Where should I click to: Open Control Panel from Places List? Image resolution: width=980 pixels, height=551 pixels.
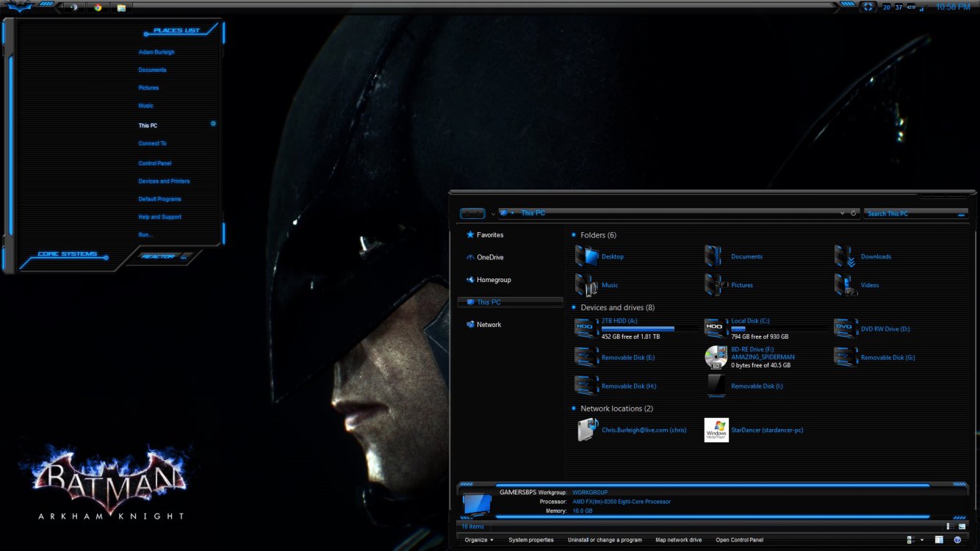[155, 163]
